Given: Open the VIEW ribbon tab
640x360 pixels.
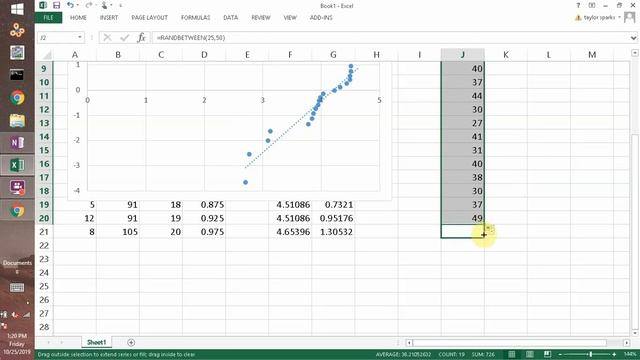Looking at the screenshot, I should tap(290, 18).
